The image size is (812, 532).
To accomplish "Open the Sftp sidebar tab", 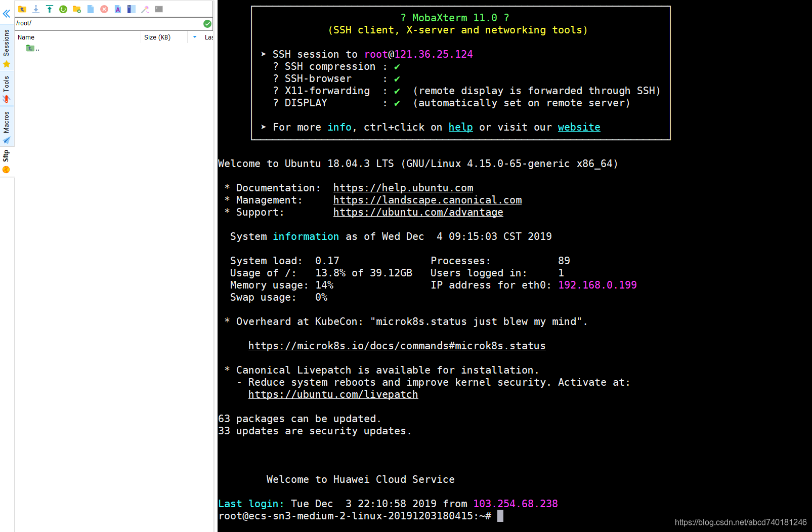I will coord(7,161).
